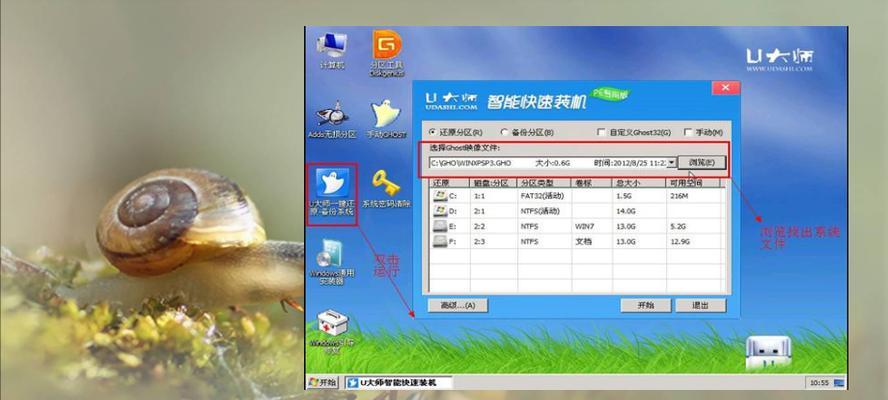Image resolution: width=888 pixels, height=400 pixels.
Task: Open the Windows medical kit repair icon
Action: (x=332, y=332)
